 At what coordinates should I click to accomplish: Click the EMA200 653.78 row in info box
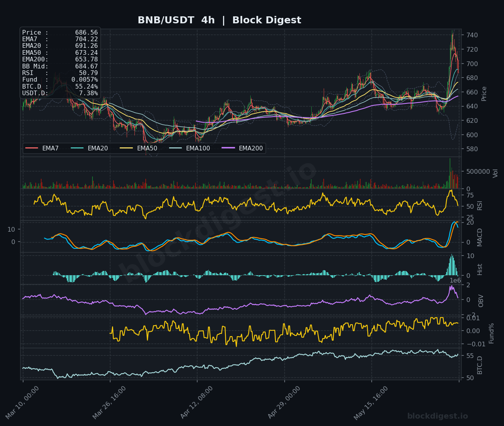pyautogui.click(x=60, y=59)
